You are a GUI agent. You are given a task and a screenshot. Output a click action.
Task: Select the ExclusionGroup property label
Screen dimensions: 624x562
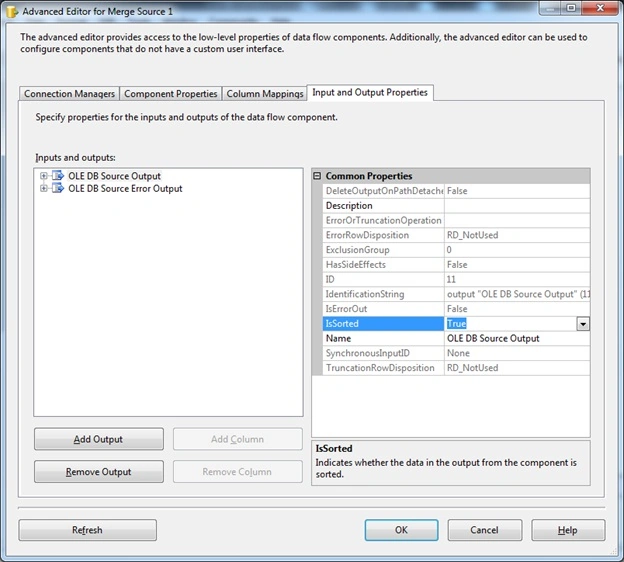(x=383, y=250)
